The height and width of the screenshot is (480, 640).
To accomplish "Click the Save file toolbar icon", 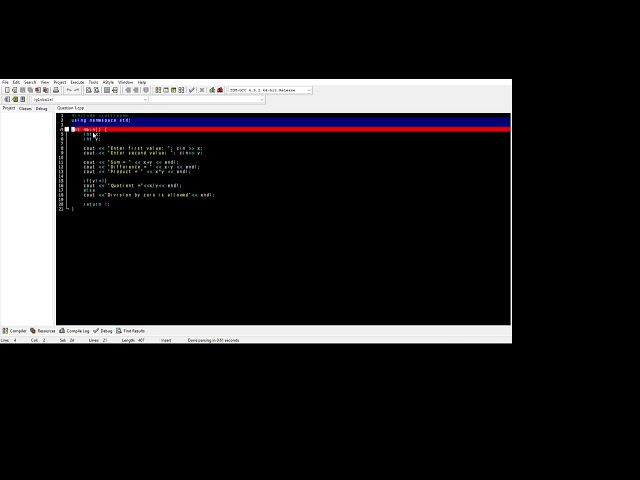I will coord(22,90).
